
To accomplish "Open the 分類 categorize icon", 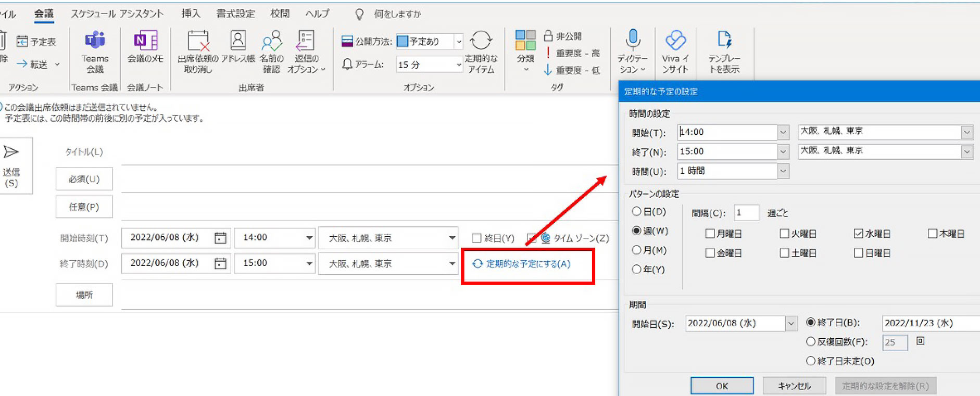I will pyautogui.click(x=525, y=41).
